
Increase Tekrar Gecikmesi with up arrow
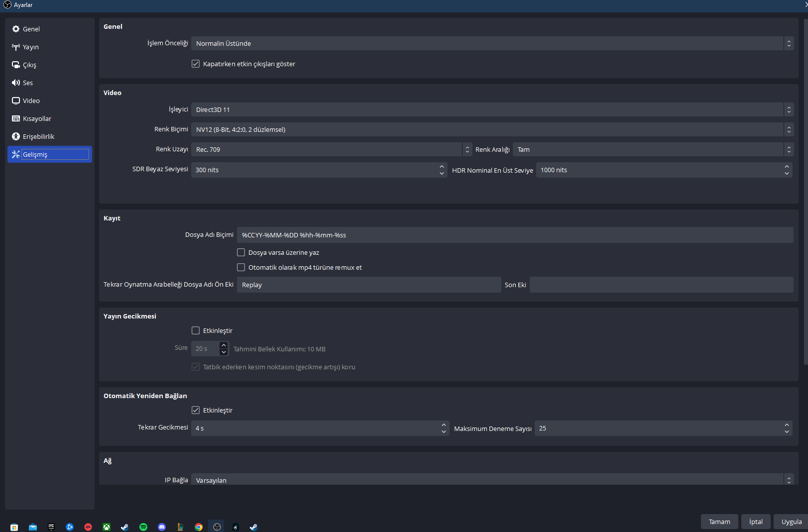(x=444, y=425)
